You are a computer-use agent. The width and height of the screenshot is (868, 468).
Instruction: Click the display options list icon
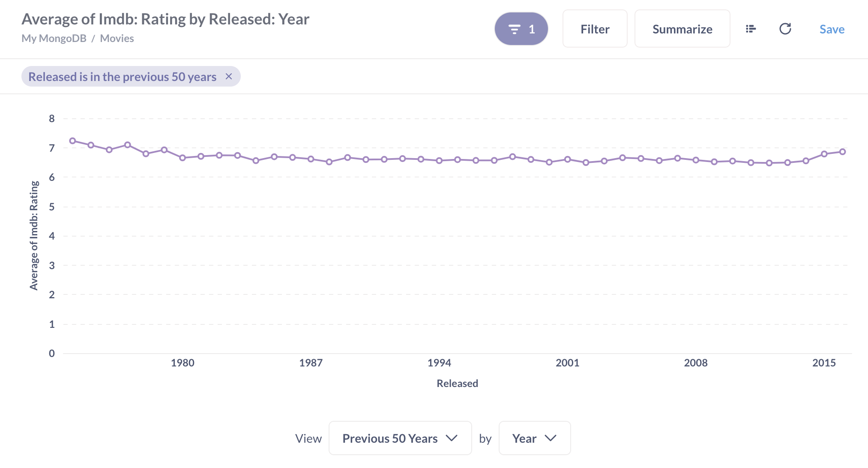point(749,28)
